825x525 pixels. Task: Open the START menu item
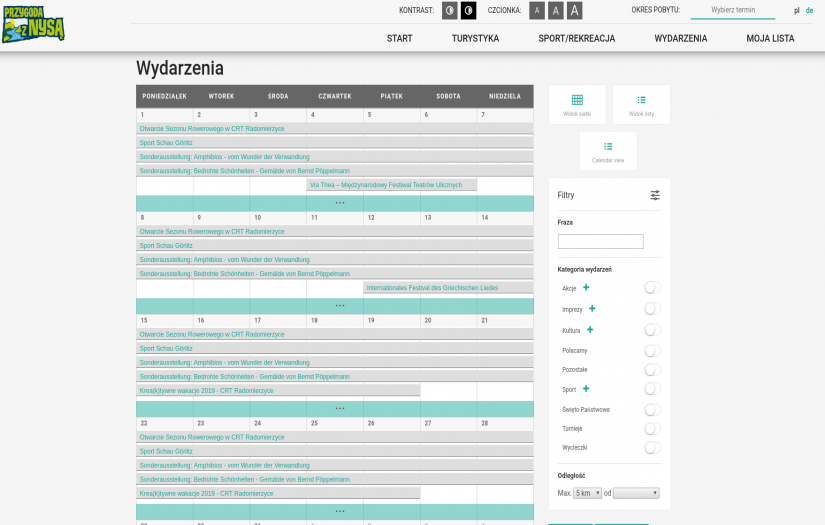pos(399,38)
